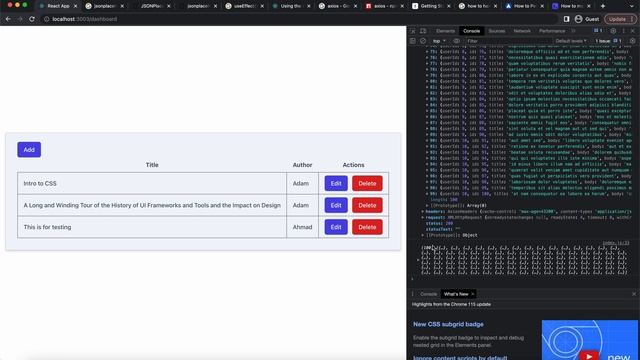Click the blue Add button

(29, 149)
